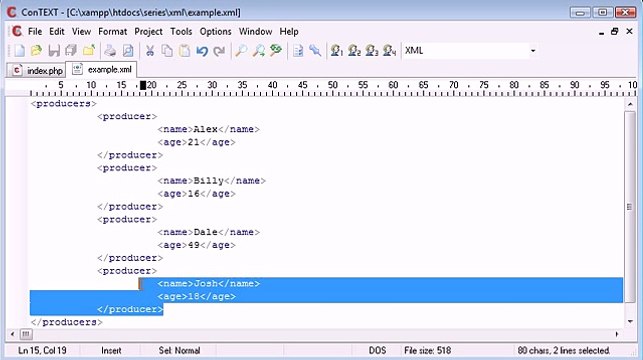This screenshot has height=360, width=643.
Task: Click the Dale name line
Action: point(208,232)
